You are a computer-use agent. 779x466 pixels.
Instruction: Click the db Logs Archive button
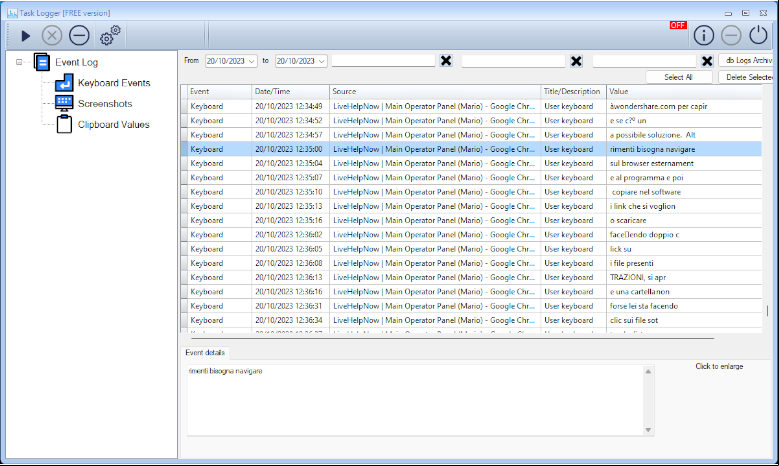point(747,60)
